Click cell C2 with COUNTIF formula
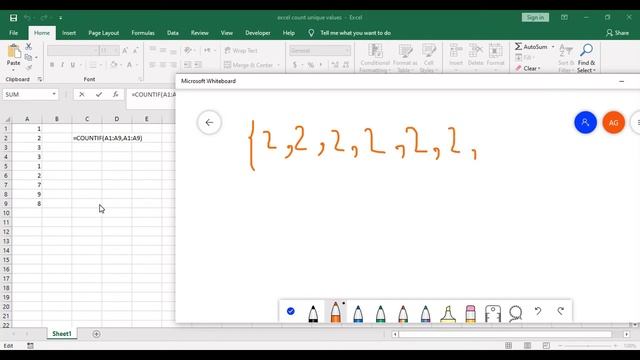The width and height of the screenshot is (640, 360). [87, 138]
